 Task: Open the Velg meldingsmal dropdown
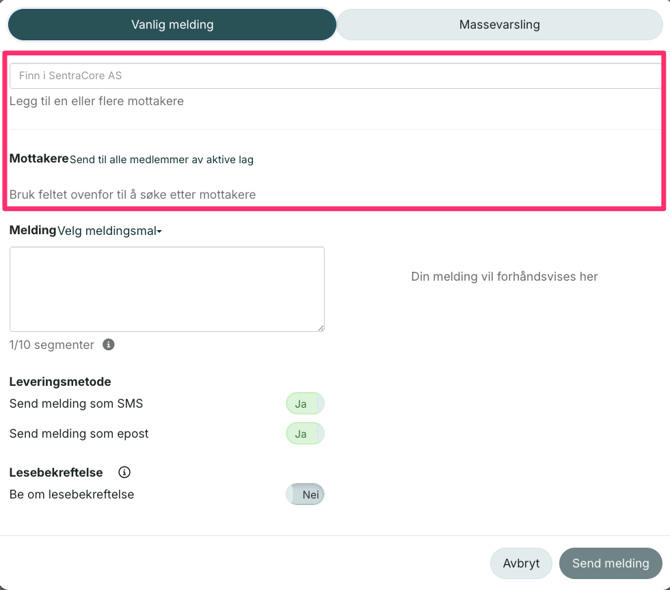point(110,231)
